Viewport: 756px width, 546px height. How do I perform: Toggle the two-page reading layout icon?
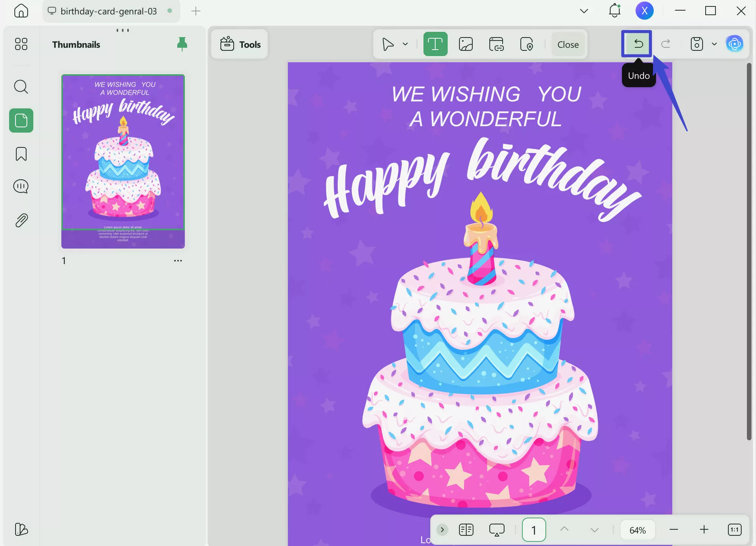[x=466, y=530]
